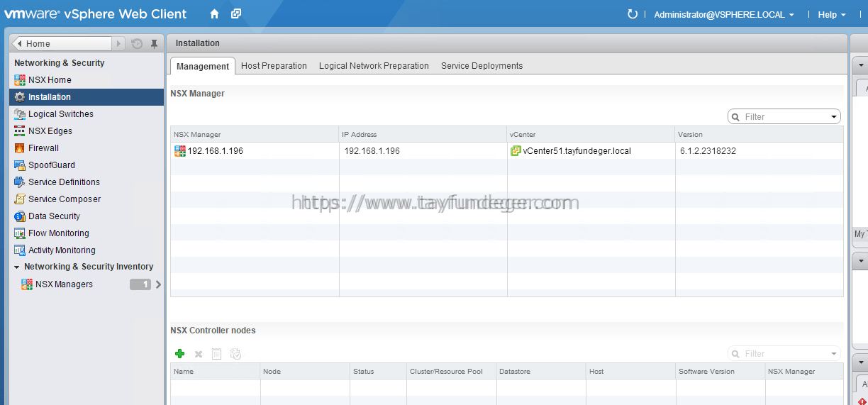
Task: Click the Service Definitions icon
Action: 20,182
